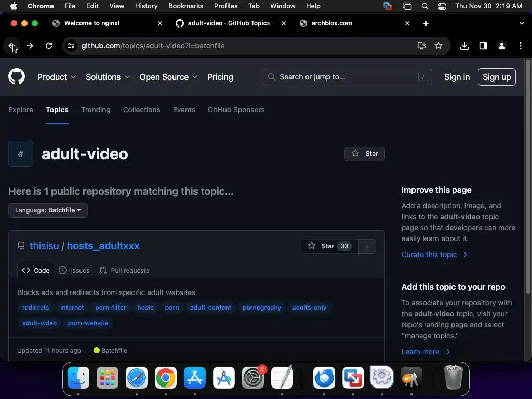Click the hosts topic tag
532x399 pixels.
click(145, 308)
